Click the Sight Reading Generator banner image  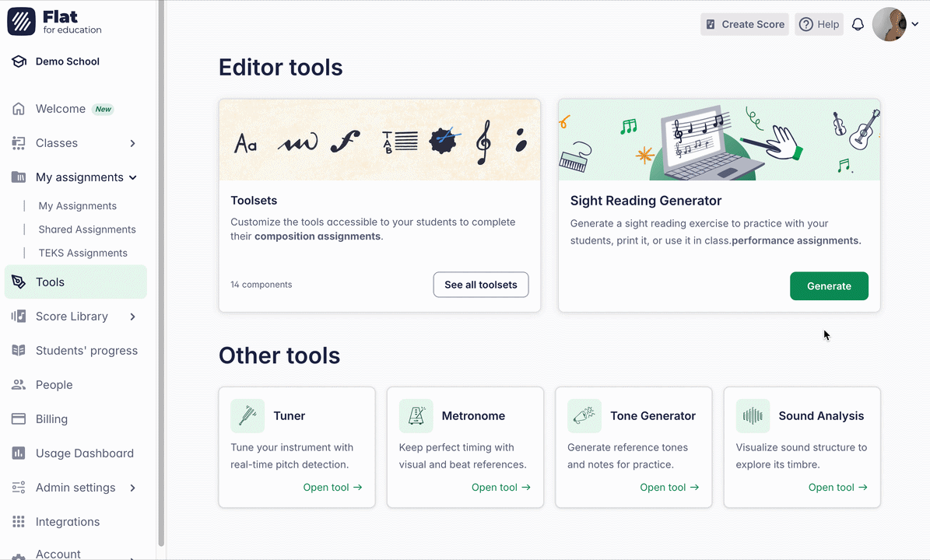click(x=718, y=140)
